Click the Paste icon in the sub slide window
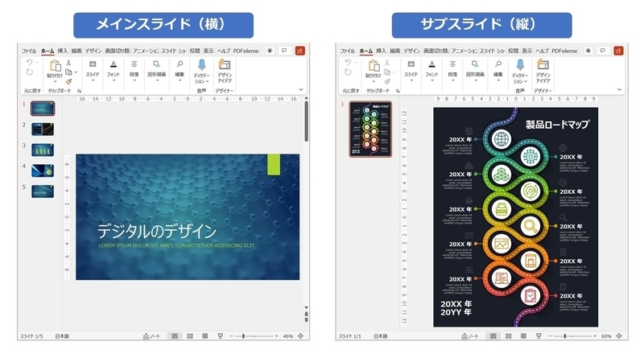644x362 pixels. (x=374, y=66)
